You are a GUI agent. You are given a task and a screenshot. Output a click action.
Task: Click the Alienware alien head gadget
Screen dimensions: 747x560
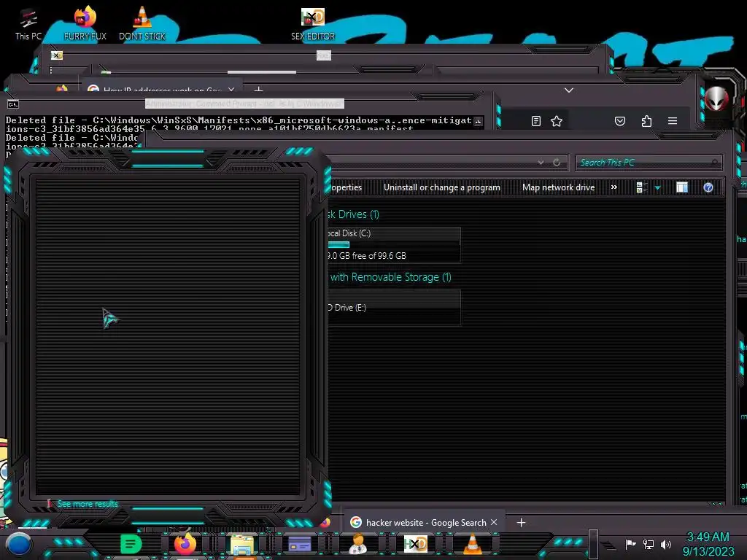tap(716, 99)
